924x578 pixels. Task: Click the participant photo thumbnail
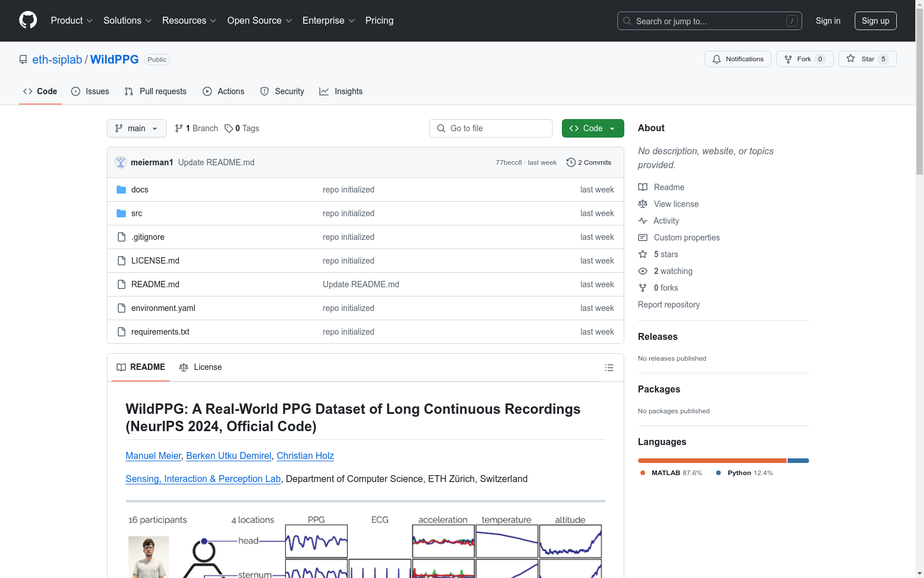[148, 557]
